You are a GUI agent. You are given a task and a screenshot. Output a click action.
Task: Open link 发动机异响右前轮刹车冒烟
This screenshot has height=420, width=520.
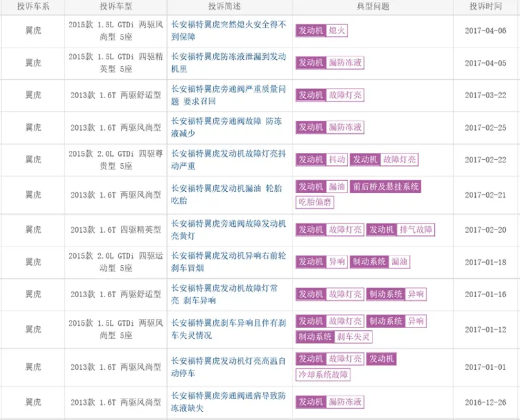229,262
